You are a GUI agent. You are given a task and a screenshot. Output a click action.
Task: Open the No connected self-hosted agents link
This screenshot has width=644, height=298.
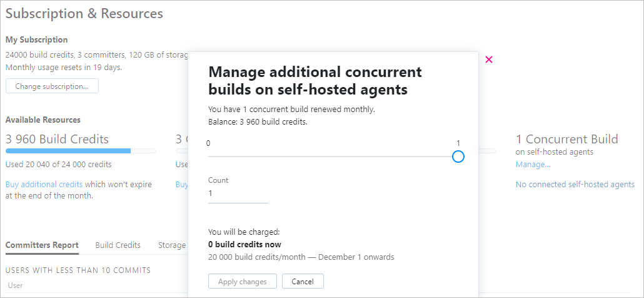[575, 185]
